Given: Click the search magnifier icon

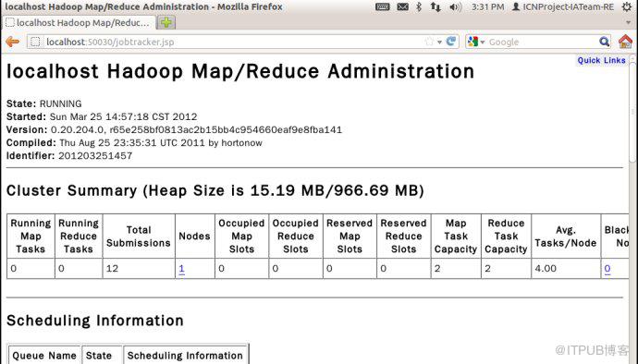Looking at the screenshot, I should pyautogui.click(x=604, y=42).
